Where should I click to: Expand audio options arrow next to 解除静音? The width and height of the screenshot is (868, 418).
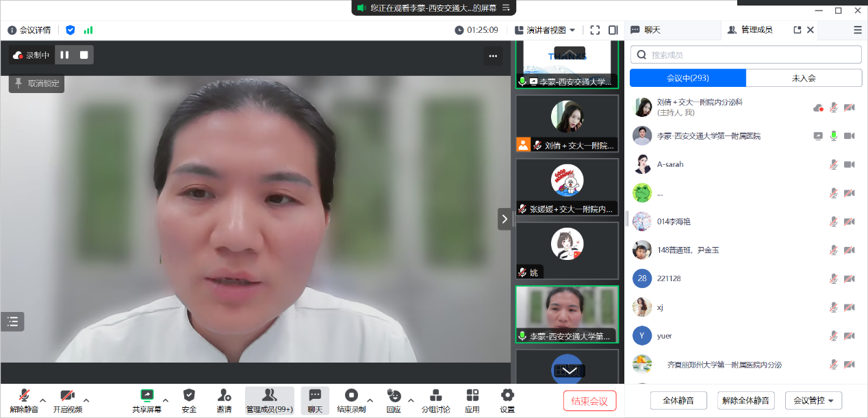click(42, 400)
